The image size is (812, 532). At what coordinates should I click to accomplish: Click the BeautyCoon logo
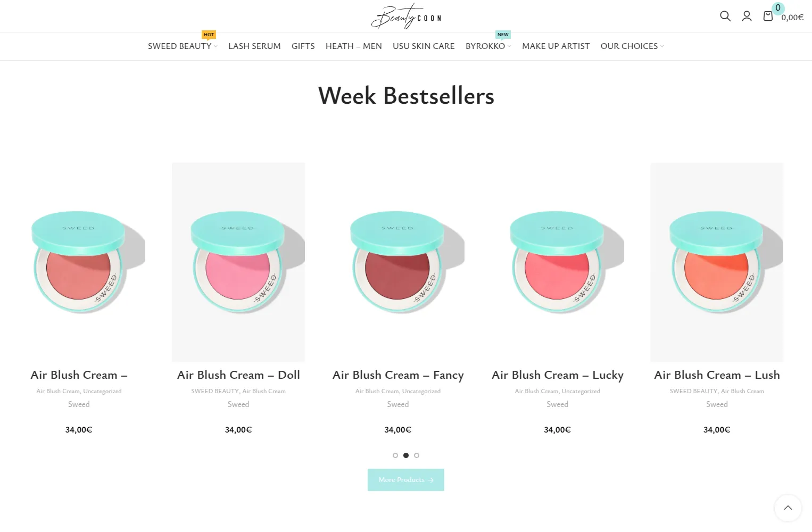tap(406, 16)
